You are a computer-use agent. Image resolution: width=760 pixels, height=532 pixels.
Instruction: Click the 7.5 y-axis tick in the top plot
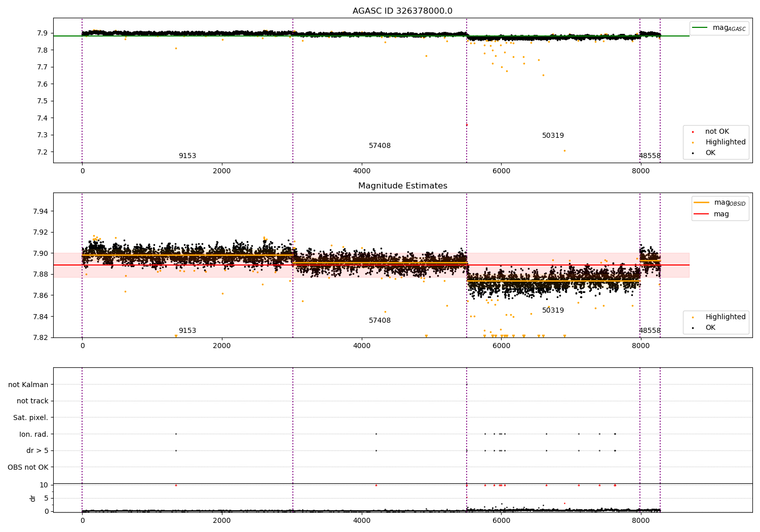click(x=43, y=101)
